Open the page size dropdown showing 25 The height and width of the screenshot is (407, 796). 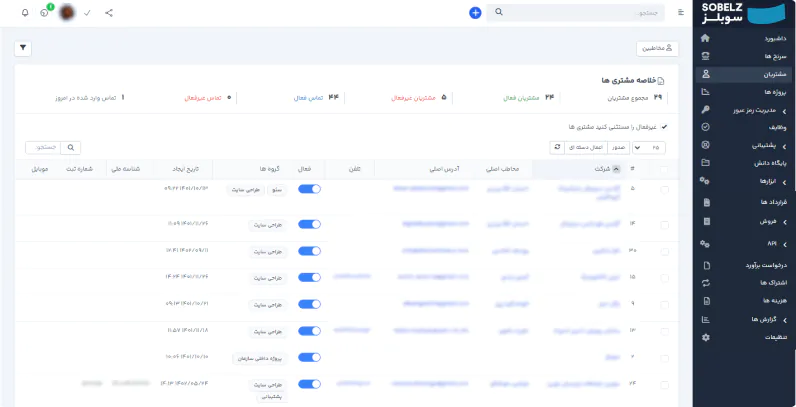[649, 148]
